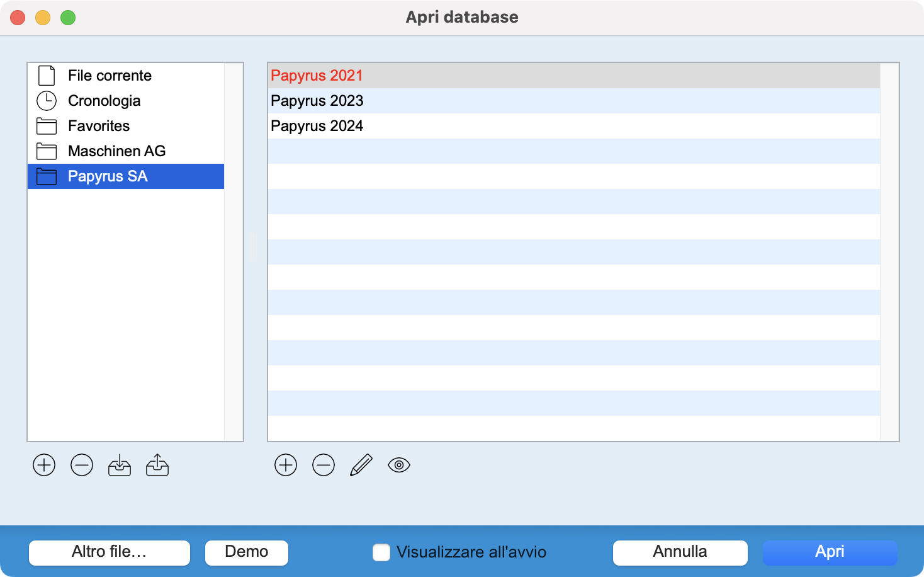Click the File corrente document icon

coord(47,76)
